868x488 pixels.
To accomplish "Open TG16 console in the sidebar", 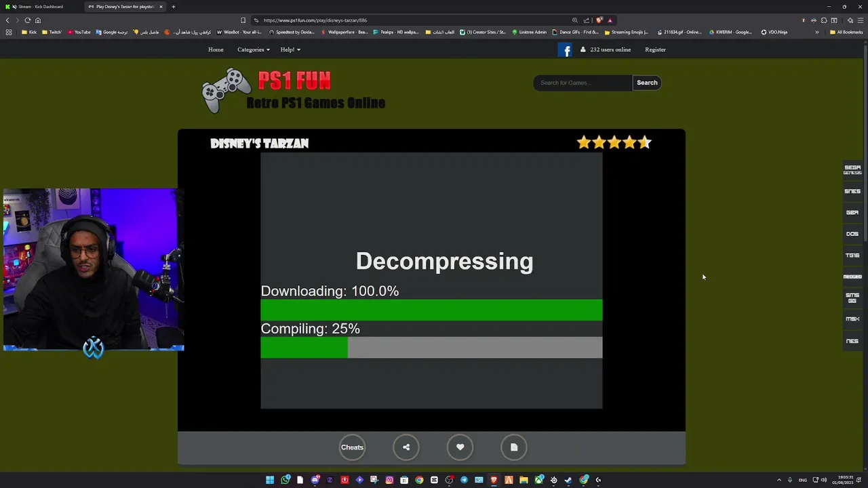I will 852,256.
